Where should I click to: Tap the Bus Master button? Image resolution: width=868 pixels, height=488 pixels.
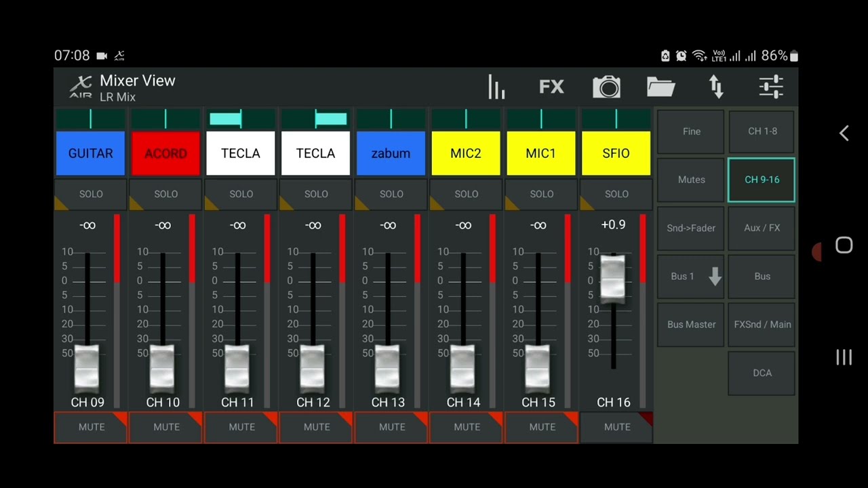pos(691,325)
